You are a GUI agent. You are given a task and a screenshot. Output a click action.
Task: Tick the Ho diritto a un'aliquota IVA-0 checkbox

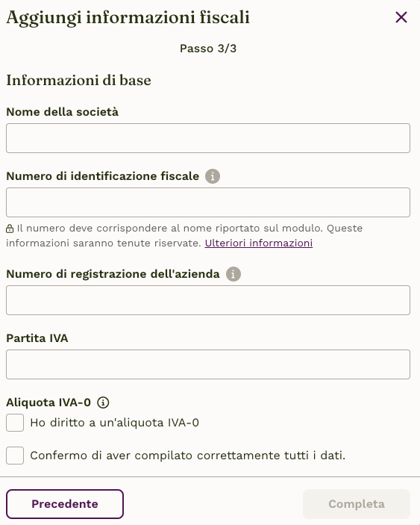coord(15,423)
